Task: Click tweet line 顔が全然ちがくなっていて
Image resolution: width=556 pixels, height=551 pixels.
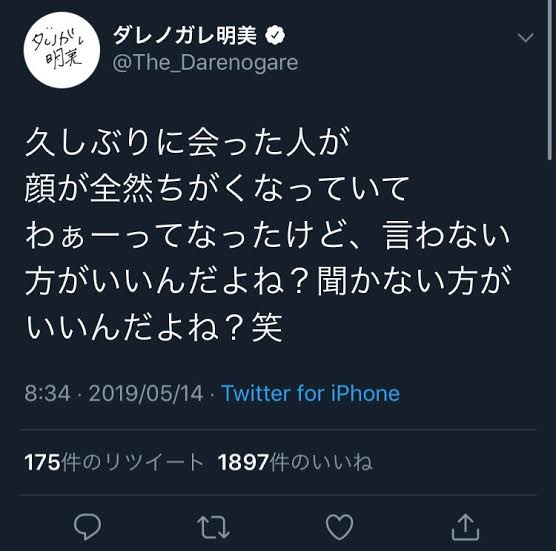Action: (217, 188)
